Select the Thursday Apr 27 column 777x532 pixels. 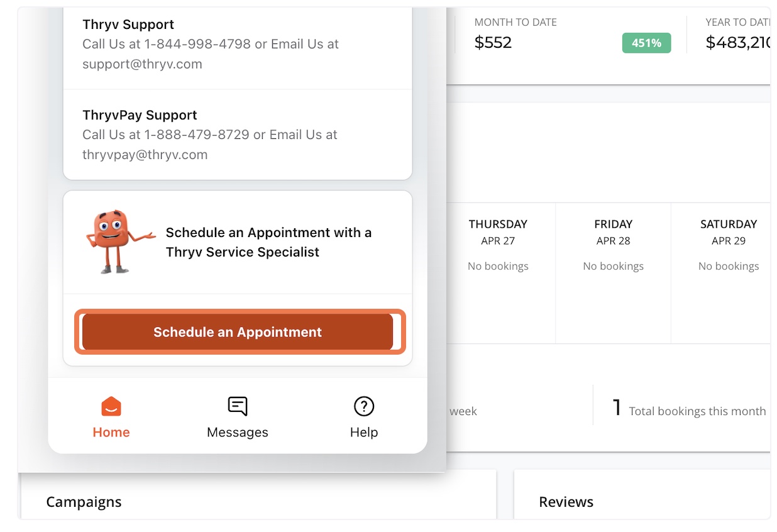(x=498, y=273)
